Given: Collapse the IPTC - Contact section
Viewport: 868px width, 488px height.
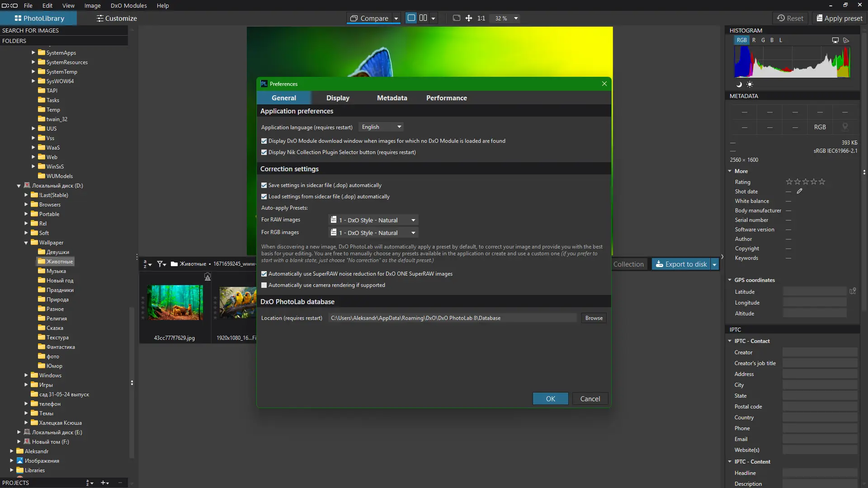Looking at the screenshot, I should pos(729,341).
